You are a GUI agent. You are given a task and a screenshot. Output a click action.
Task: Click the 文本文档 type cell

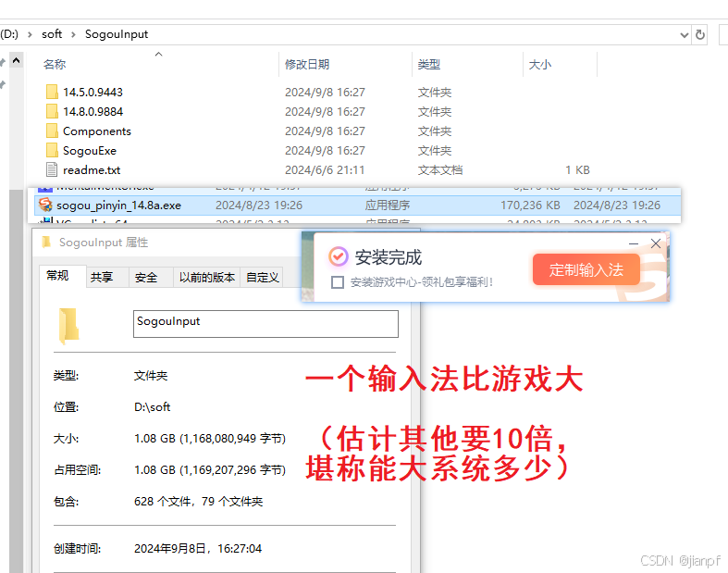pos(440,170)
